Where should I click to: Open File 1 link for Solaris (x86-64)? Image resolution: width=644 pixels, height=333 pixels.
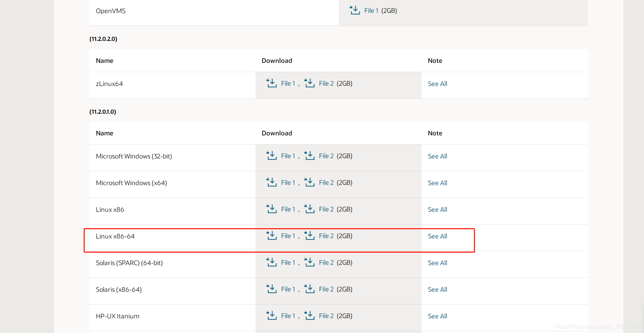[x=288, y=289]
